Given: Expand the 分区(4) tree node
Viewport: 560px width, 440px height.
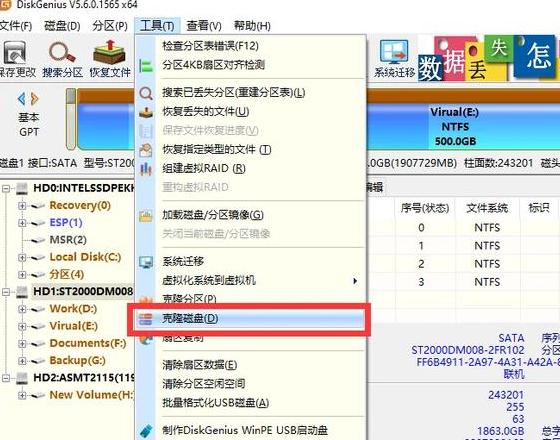Looking at the screenshot, I should pos(22,275).
